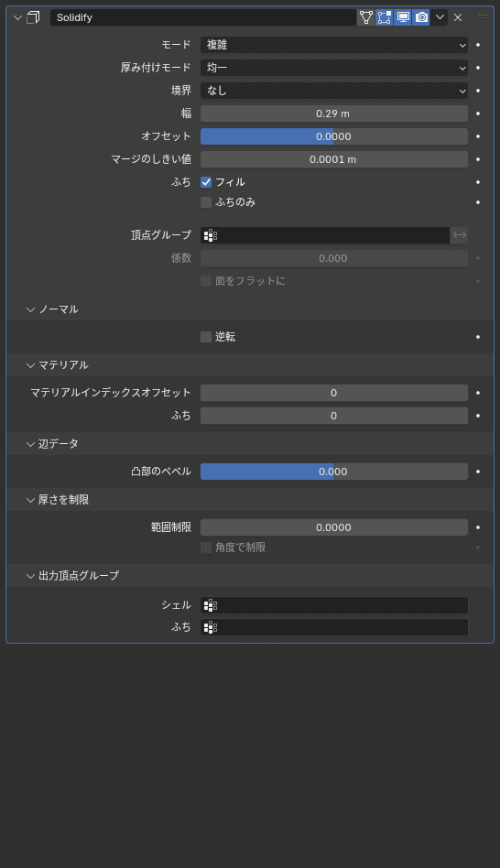Click the grip handle dots in header

[x=484, y=17]
